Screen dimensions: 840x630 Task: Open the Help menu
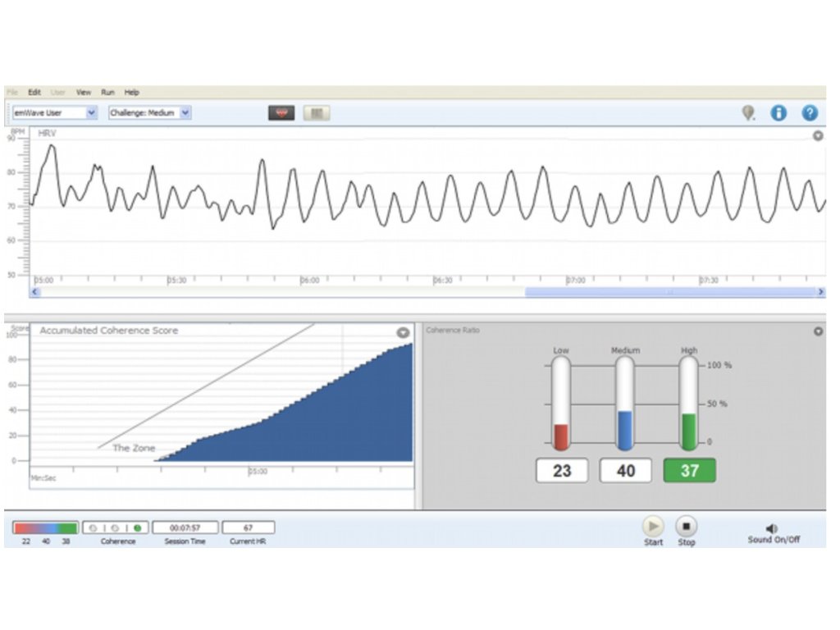(132, 92)
